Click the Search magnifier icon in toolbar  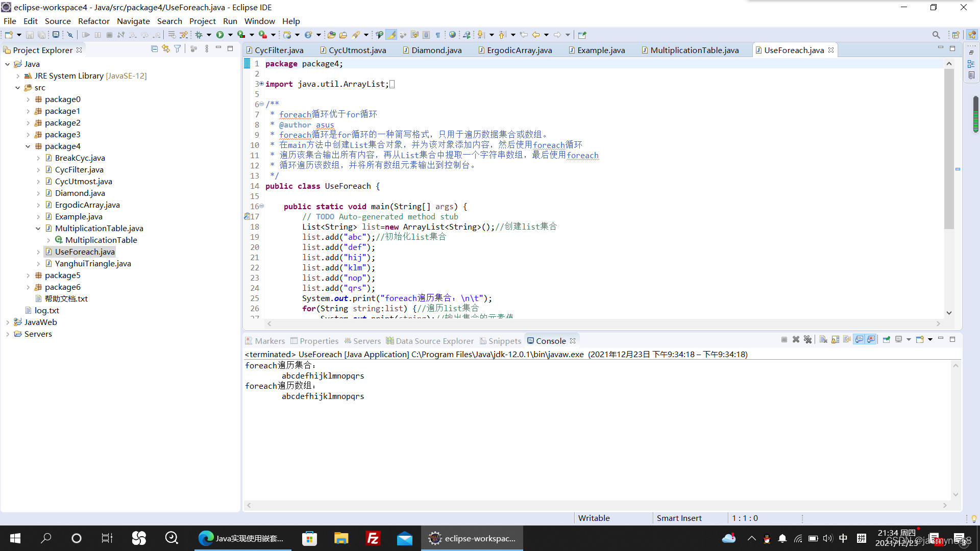pos(936,35)
